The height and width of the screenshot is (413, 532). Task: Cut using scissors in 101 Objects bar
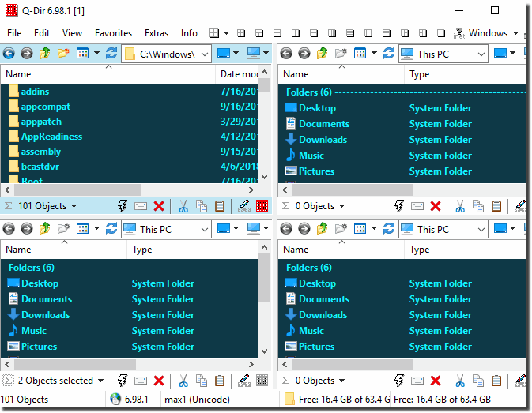pyautogui.click(x=183, y=206)
